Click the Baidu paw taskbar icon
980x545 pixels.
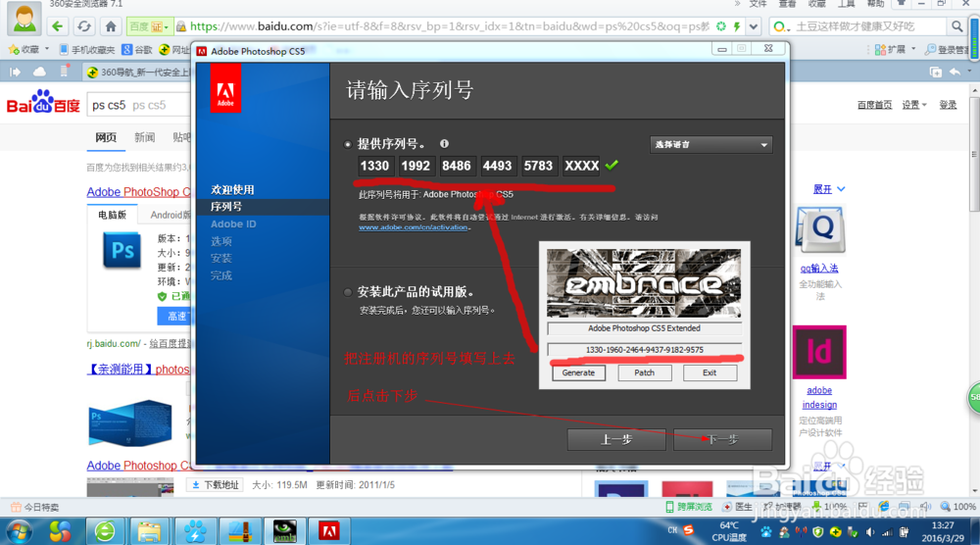194,531
